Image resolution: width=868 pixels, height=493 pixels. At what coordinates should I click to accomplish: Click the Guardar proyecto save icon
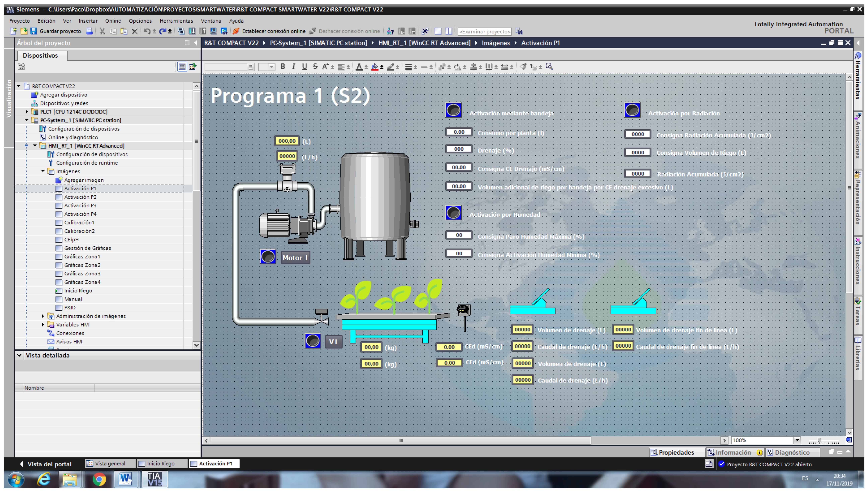[x=34, y=31]
